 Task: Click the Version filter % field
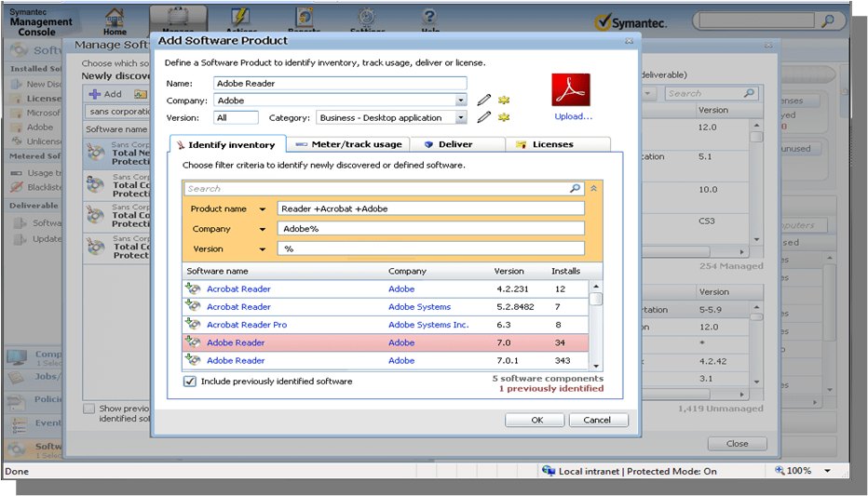click(x=430, y=248)
